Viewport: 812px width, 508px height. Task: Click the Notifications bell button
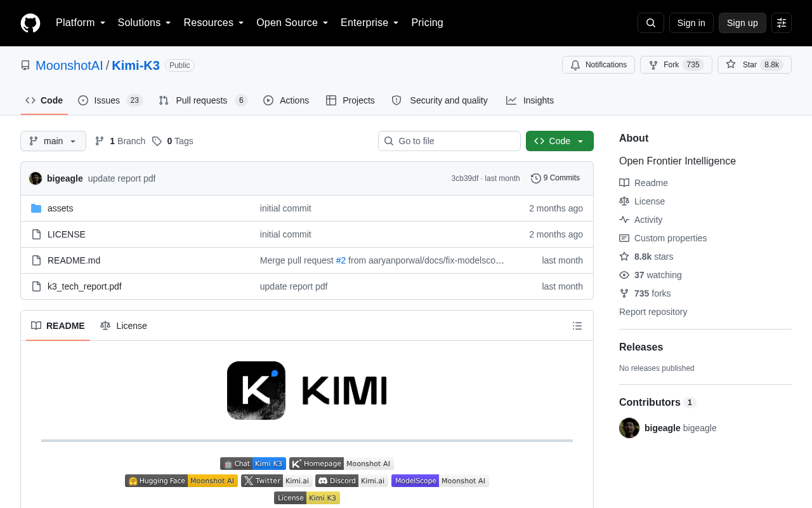click(x=598, y=65)
